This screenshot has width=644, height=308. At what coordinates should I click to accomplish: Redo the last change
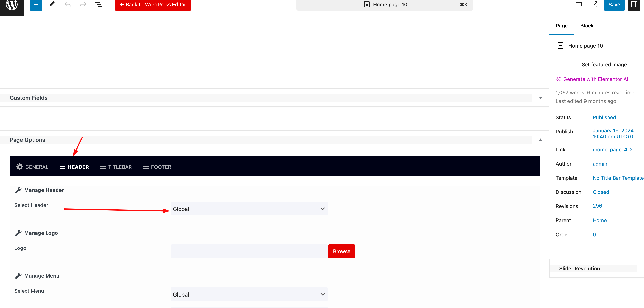(83, 5)
